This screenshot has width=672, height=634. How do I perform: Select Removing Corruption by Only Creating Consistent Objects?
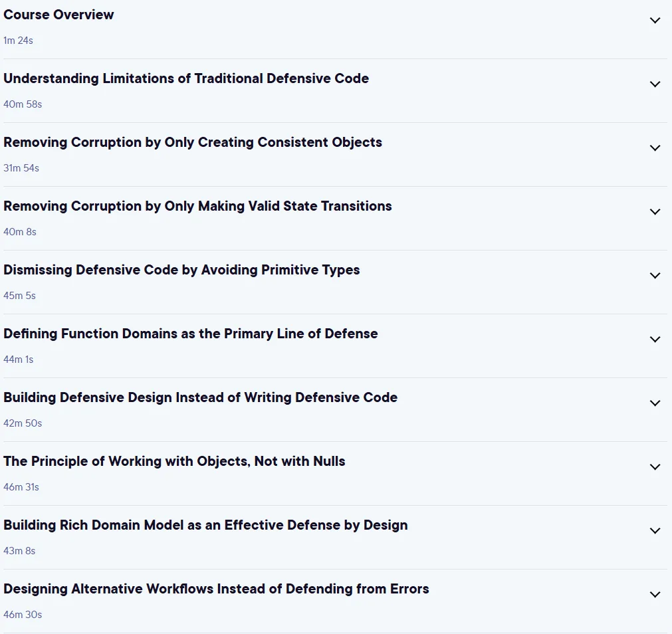[x=193, y=142]
